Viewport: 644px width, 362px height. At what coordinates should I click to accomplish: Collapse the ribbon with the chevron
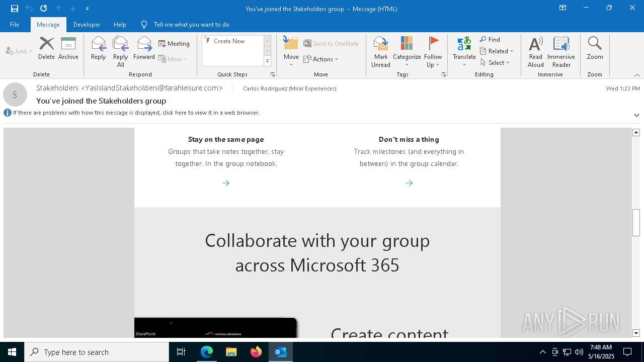click(637, 75)
